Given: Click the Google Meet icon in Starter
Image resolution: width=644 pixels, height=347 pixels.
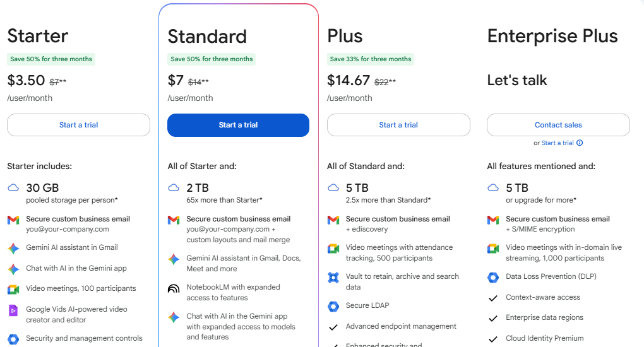Looking at the screenshot, I should coord(13,290).
